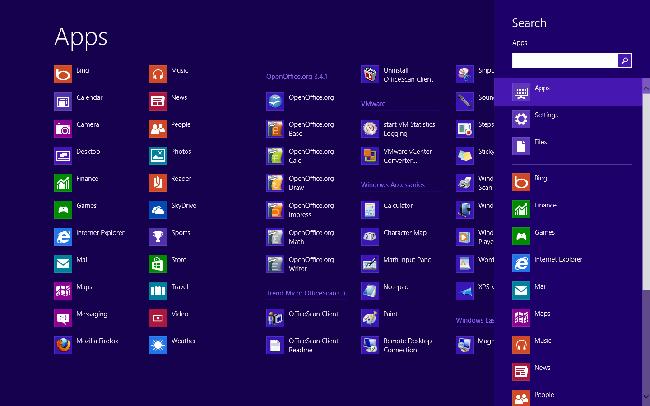The width and height of the screenshot is (650, 406).
Task: Click Search panel scrollbar up arrow
Action: click(x=646, y=89)
